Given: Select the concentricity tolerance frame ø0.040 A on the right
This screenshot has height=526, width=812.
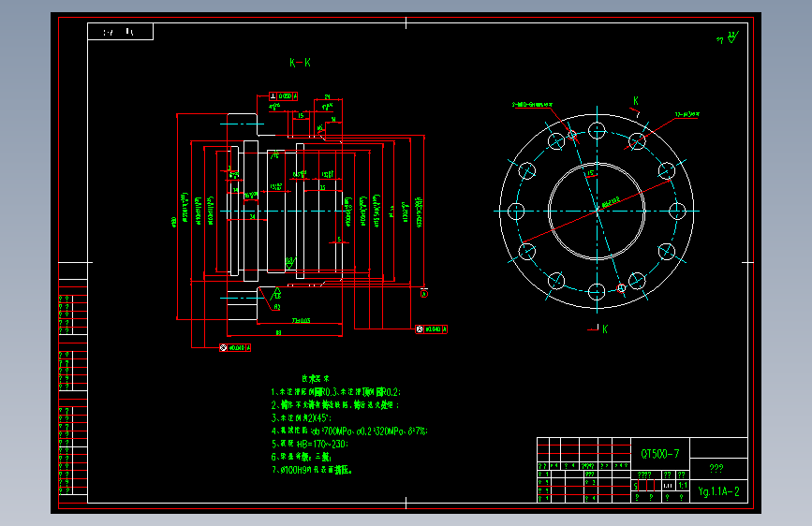Looking at the screenshot, I should 432,329.
